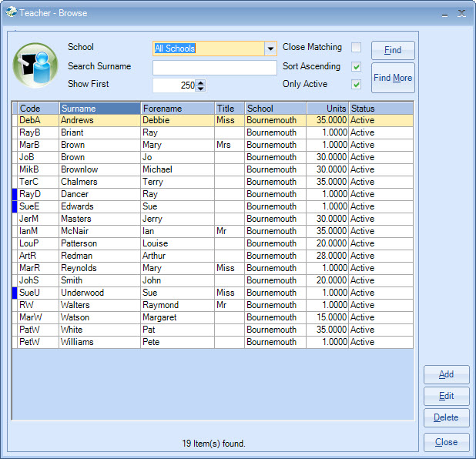Click blue marker beside SueE row
Screen dimensions: 476x459
[15, 206]
